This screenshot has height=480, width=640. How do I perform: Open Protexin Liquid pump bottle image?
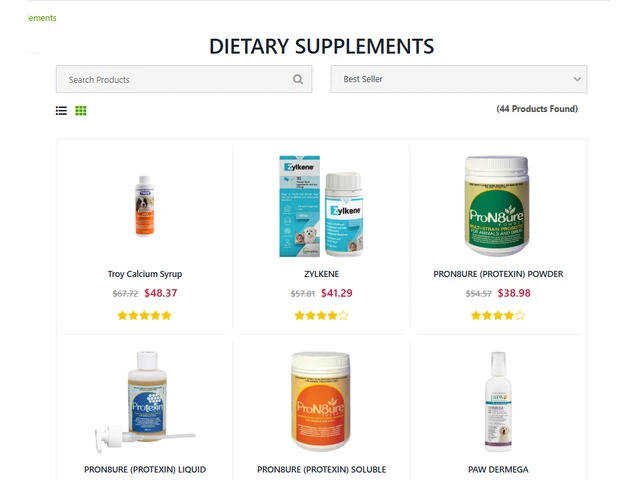[145, 402]
